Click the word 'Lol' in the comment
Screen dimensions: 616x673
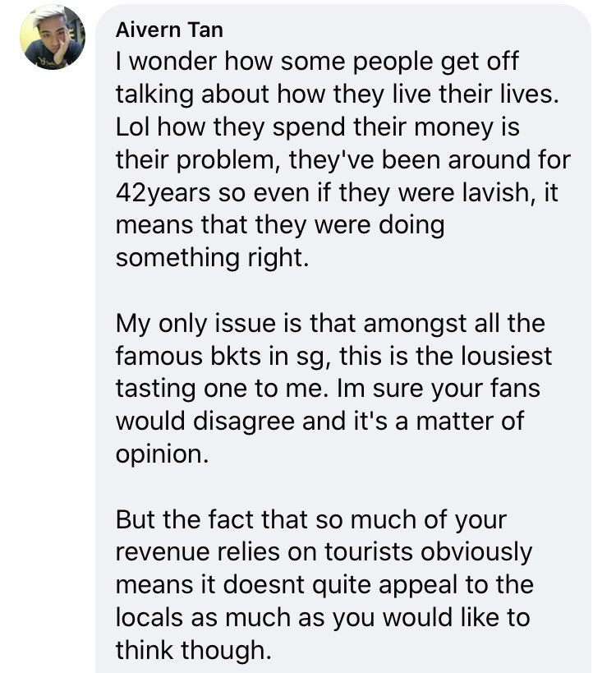pyautogui.click(x=132, y=127)
